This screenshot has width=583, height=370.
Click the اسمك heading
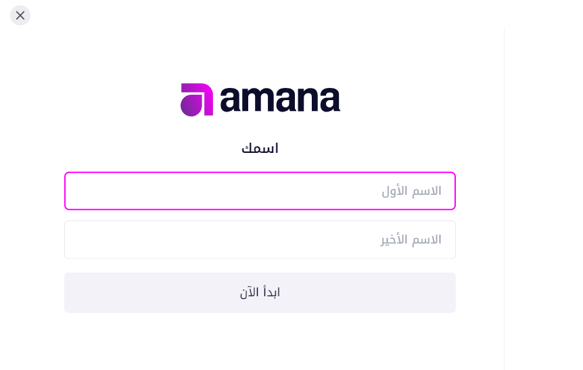click(x=260, y=148)
